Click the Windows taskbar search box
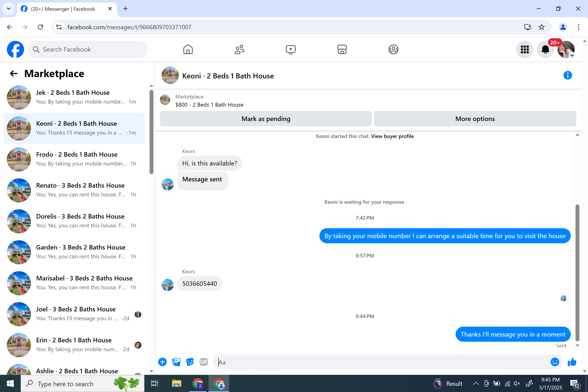588x392 pixels. tap(83, 383)
